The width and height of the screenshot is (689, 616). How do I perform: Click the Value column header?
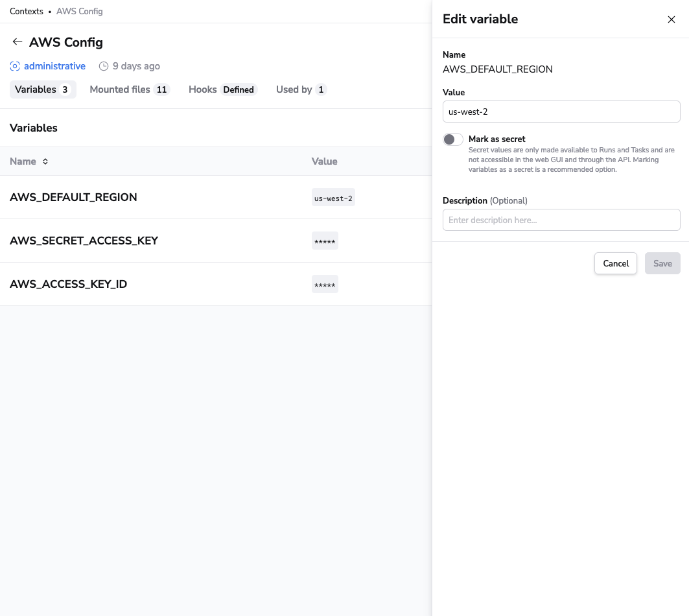(324, 161)
